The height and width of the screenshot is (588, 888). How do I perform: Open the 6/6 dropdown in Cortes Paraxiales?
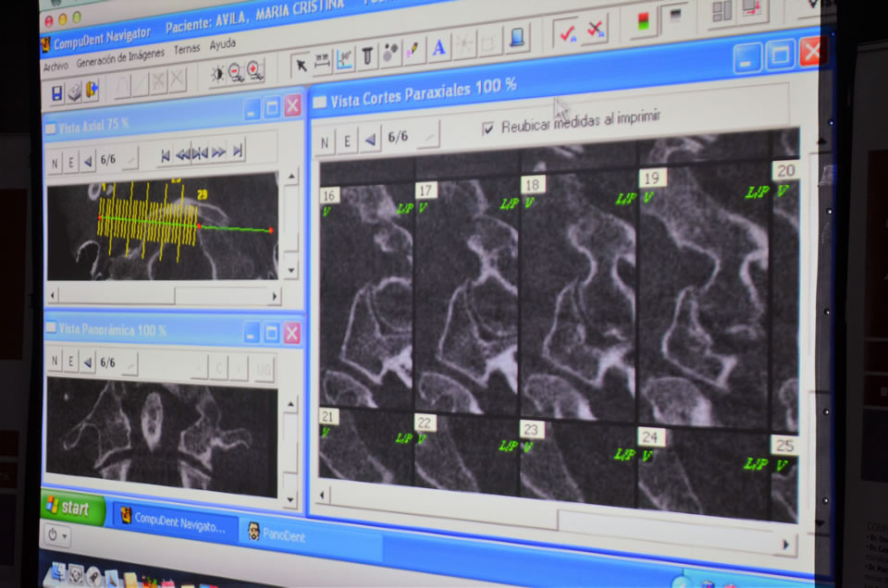pyautogui.click(x=428, y=136)
